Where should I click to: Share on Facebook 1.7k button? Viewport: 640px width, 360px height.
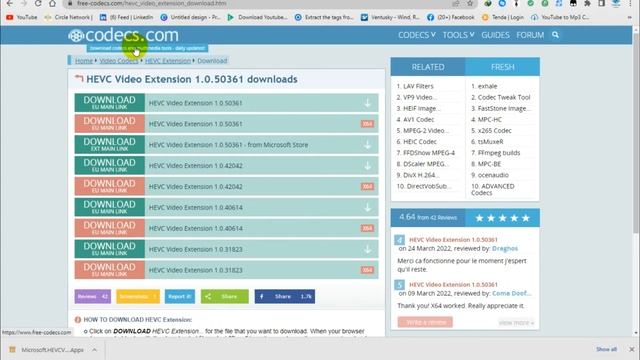point(284,296)
